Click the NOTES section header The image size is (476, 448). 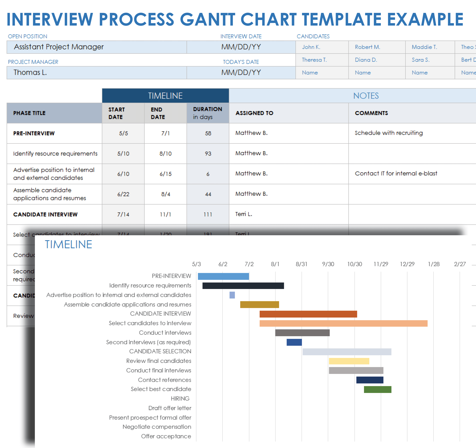click(366, 96)
